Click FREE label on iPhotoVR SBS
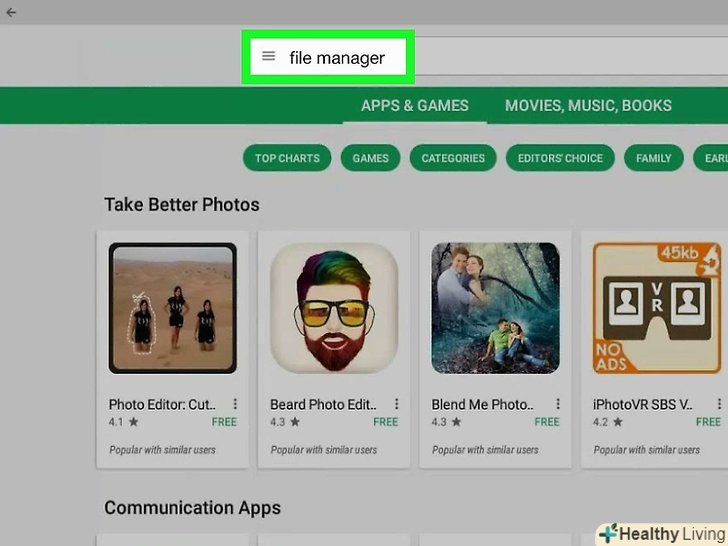This screenshot has width=728, height=546. [x=708, y=422]
